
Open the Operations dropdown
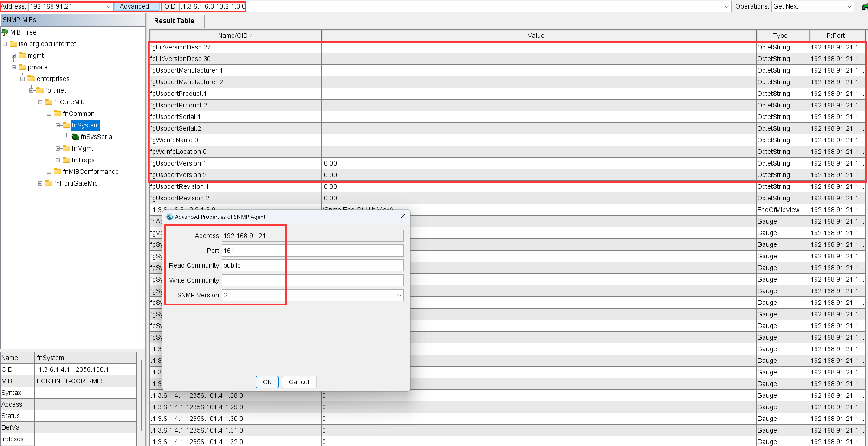tap(849, 7)
